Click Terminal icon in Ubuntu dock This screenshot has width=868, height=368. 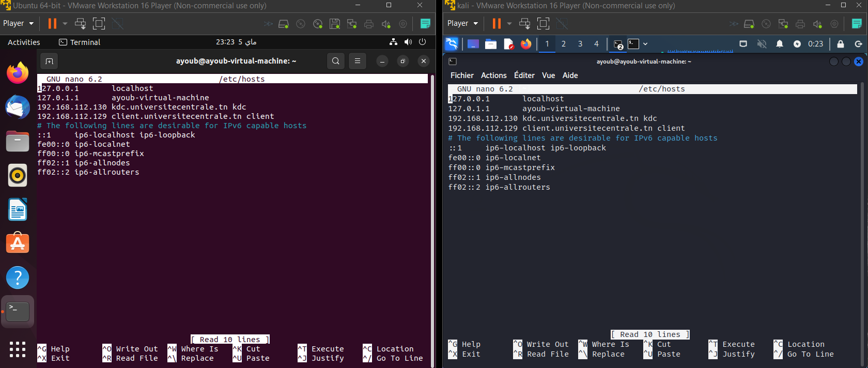pyautogui.click(x=18, y=312)
